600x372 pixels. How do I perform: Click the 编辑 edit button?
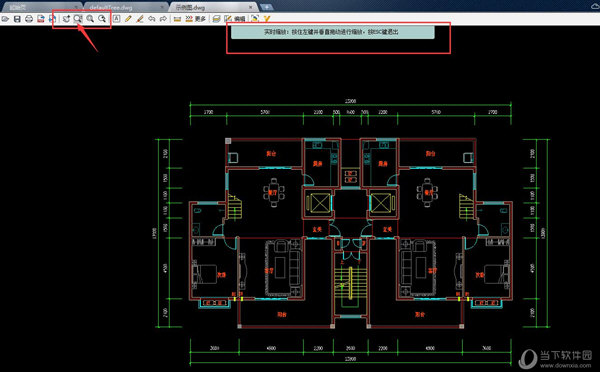(235, 19)
